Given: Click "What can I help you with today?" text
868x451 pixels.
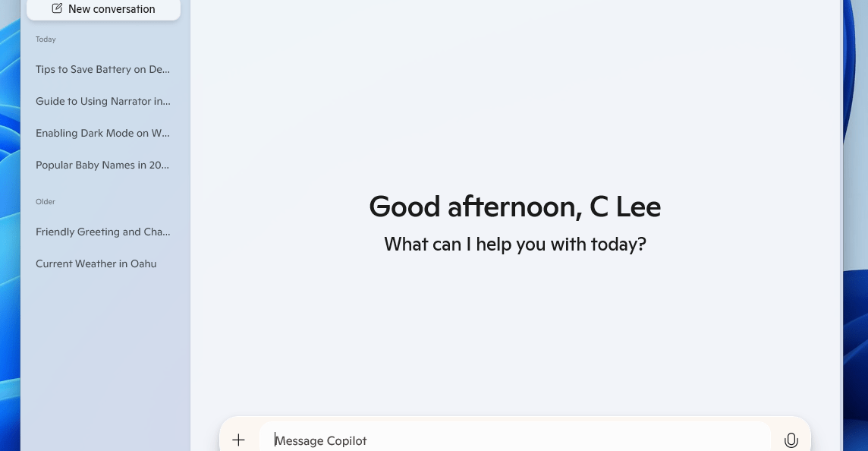Looking at the screenshot, I should tap(514, 244).
